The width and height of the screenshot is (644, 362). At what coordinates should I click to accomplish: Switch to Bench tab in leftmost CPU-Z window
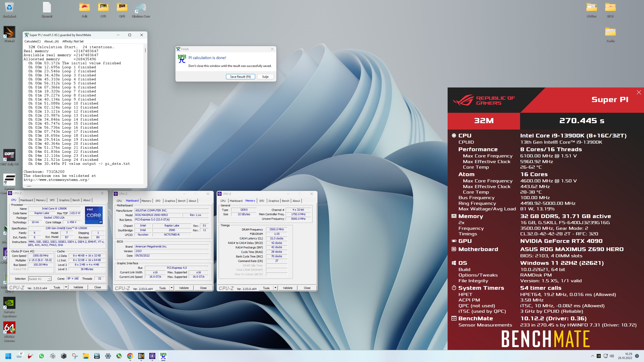[76, 200]
